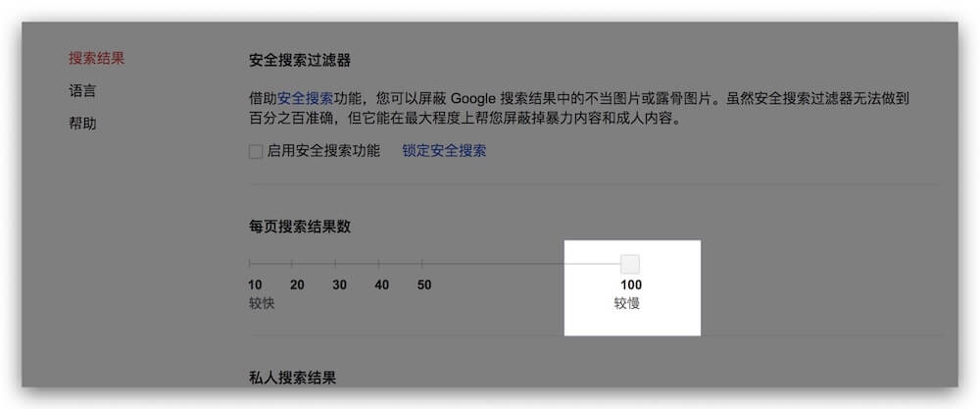980x409 pixels.
Task: Click the 较快 label under the slider
Action: click(262, 303)
